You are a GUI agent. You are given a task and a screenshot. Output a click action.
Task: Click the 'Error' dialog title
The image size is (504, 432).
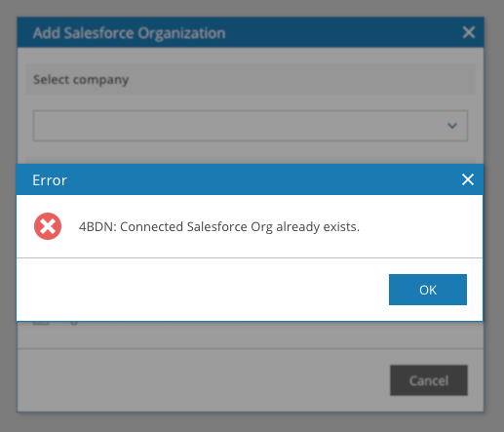tap(50, 180)
